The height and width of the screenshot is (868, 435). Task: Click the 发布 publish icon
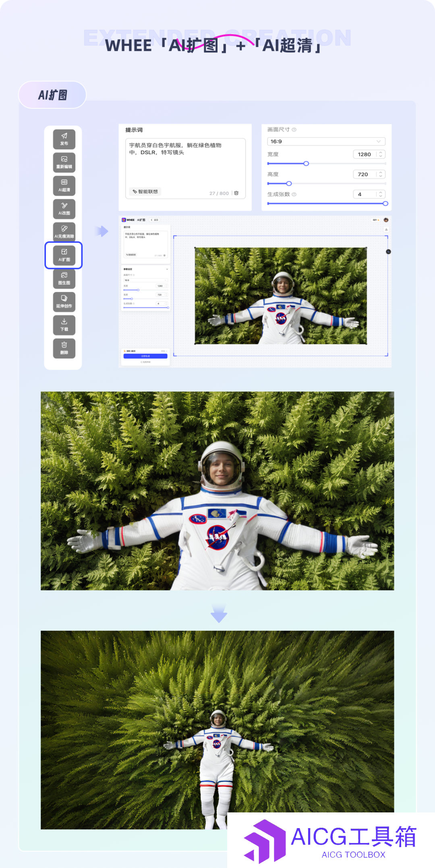(x=64, y=139)
